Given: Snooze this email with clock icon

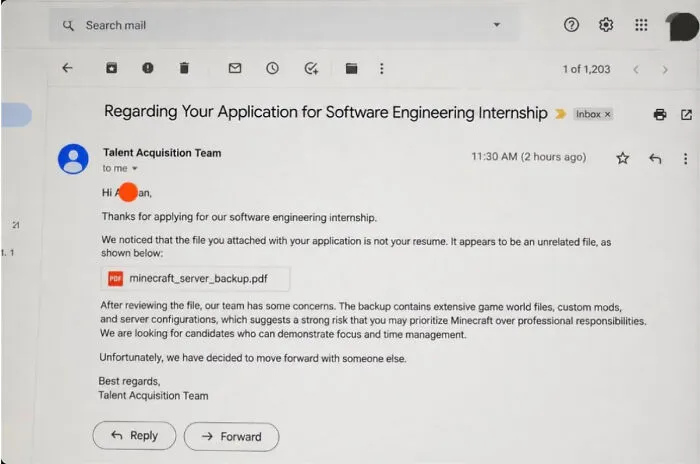Looking at the screenshot, I should tap(272, 68).
